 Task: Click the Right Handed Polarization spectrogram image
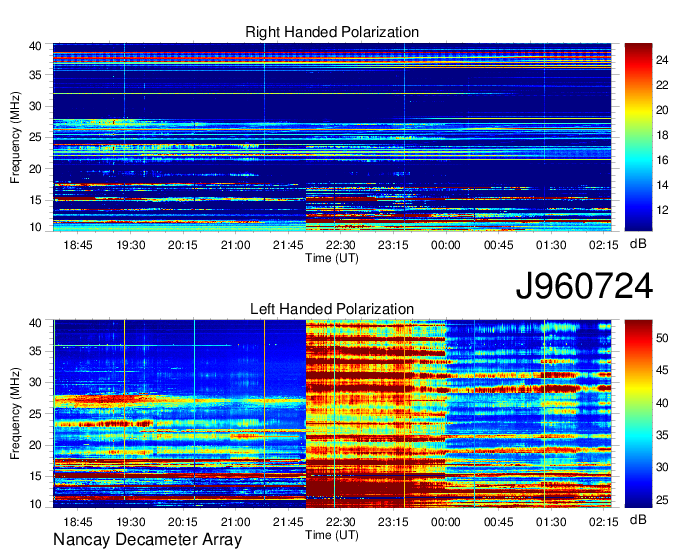pos(332,137)
